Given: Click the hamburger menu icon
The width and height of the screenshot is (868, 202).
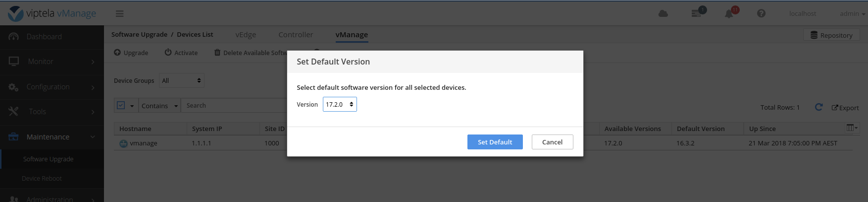Looking at the screenshot, I should (120, 14).
